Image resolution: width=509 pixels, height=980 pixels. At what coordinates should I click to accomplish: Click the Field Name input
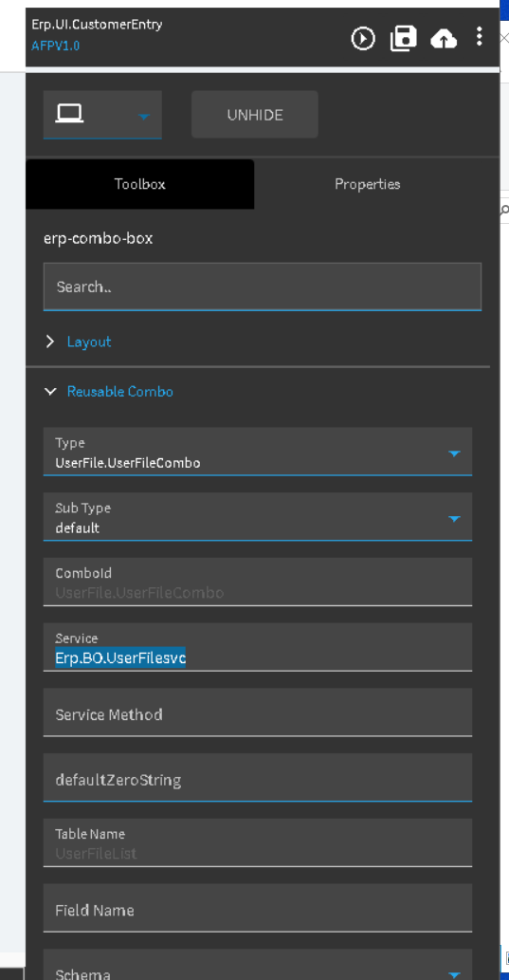257,908
